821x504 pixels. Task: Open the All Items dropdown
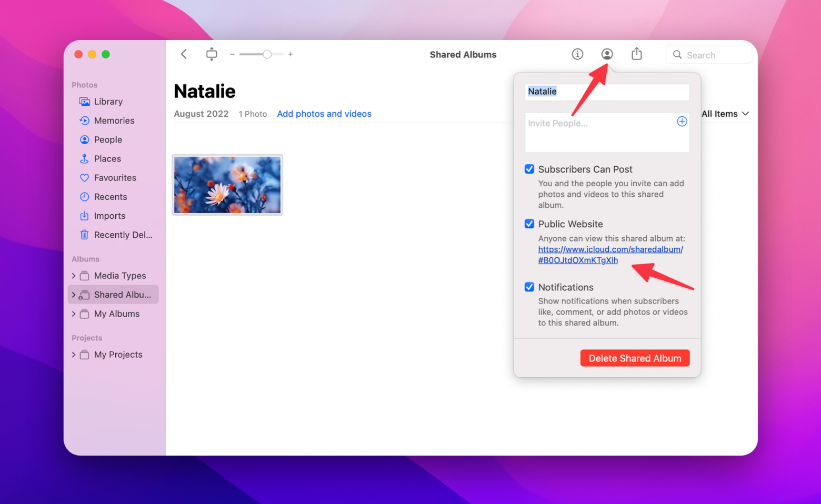coord(726,114)
